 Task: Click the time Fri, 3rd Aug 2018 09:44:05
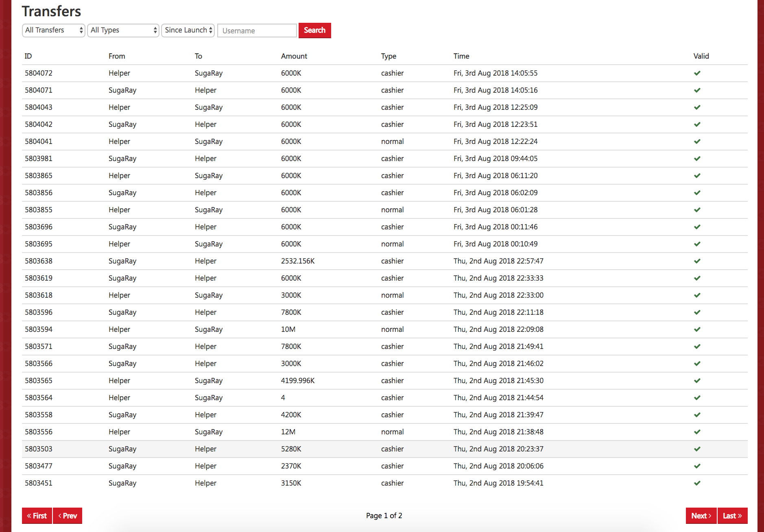point(496,159)
